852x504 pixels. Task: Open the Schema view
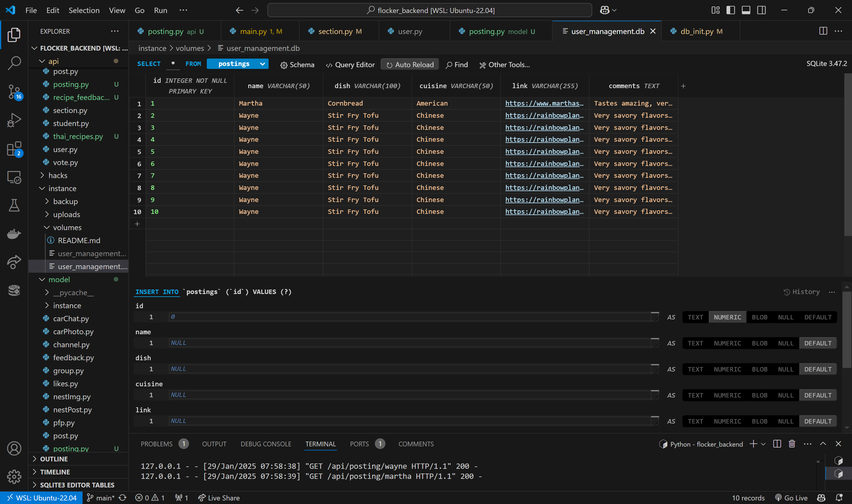[x=297, y=64]
